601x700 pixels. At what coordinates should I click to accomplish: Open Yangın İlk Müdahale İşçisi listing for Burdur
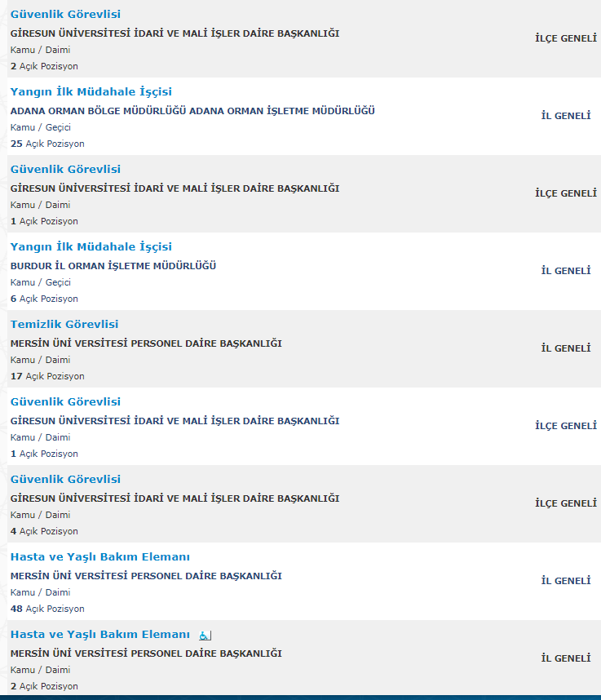(91, 246)
